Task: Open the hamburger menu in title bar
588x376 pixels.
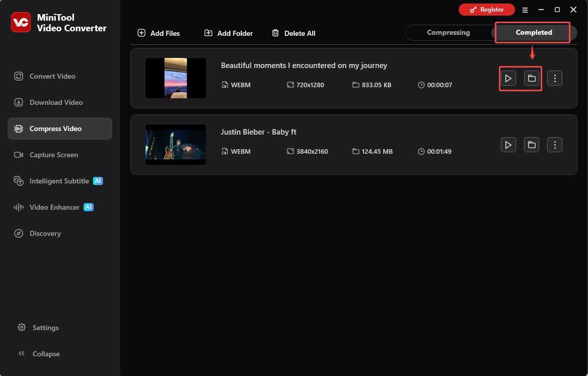Action: point(525,10)
